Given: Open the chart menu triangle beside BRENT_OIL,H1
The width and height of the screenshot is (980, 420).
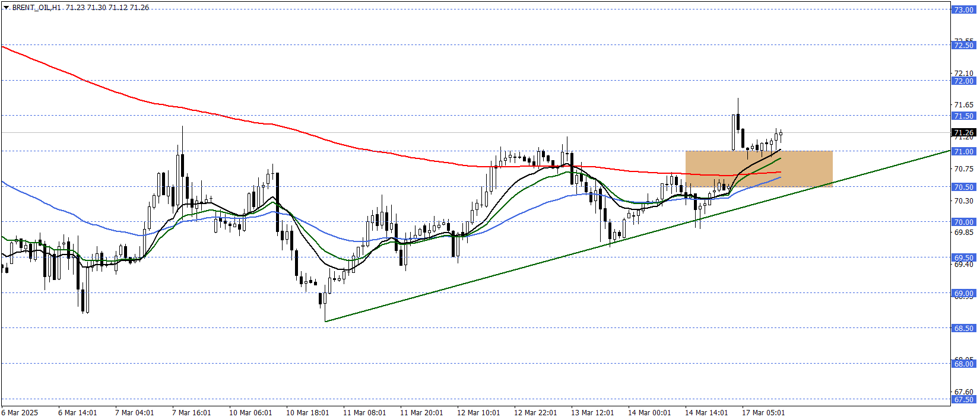Looking at the screenshot, I should 6,8.
